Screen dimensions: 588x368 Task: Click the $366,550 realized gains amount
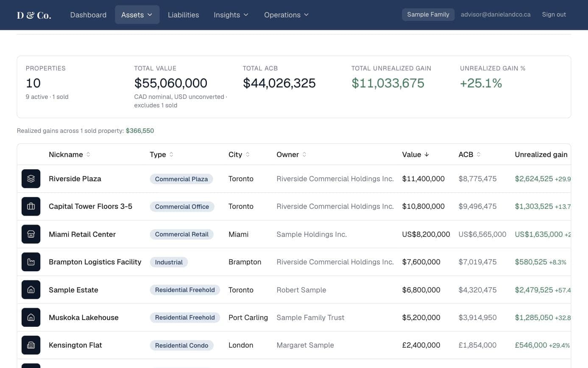[x=140, y=131]
